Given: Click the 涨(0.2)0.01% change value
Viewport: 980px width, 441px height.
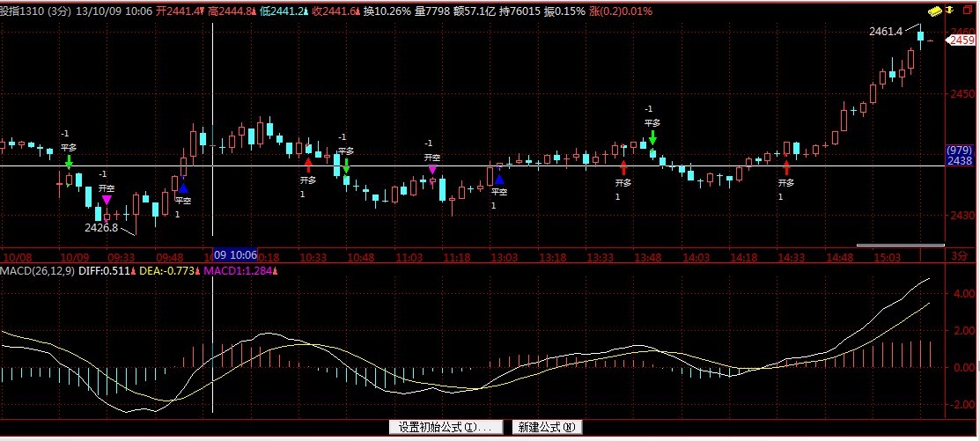Looking at the screenshot, I should tap(621, 11).
